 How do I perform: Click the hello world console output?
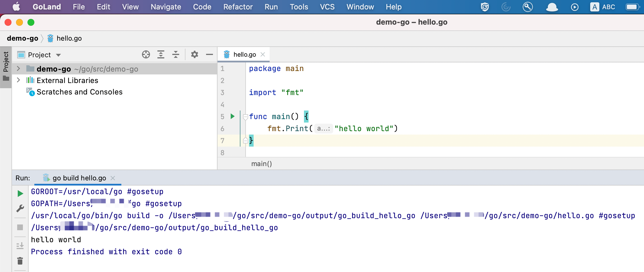pos(56,240)
